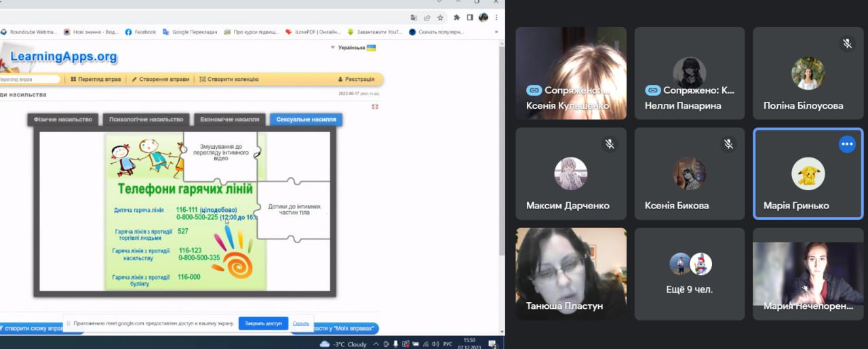Click the Закрыть доступ button
This screenshot has width=868, height=349.
click(263, 323)
